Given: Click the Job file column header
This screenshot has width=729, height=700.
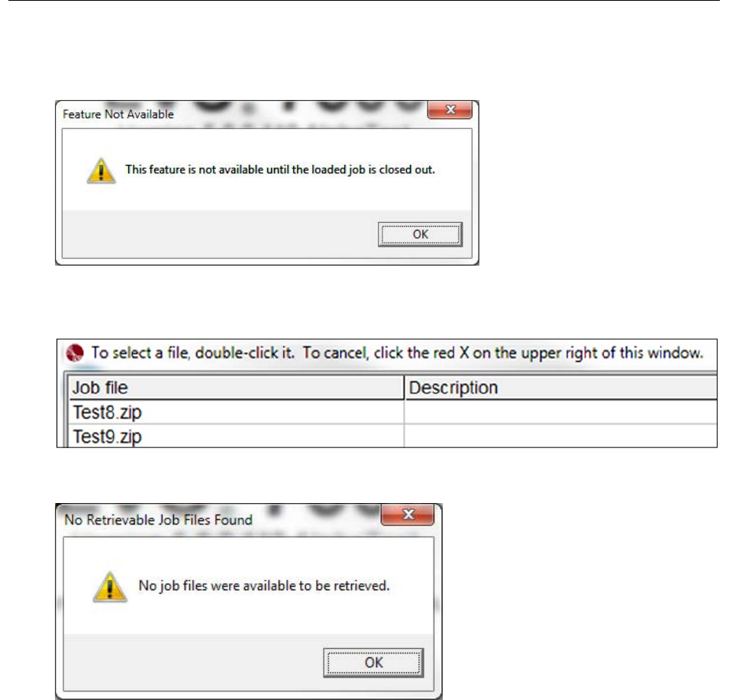Looking at the screenshot, I should [x=237, y=388].
